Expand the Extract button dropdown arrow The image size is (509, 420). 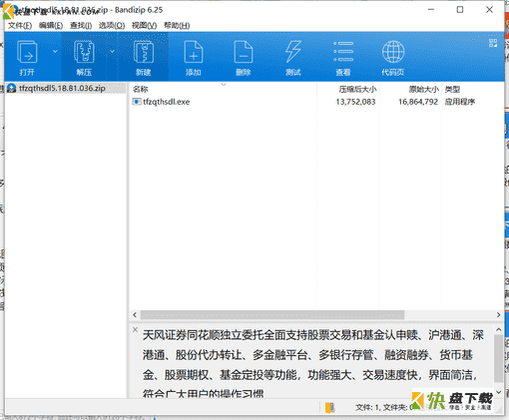click(x=112, y=51)
